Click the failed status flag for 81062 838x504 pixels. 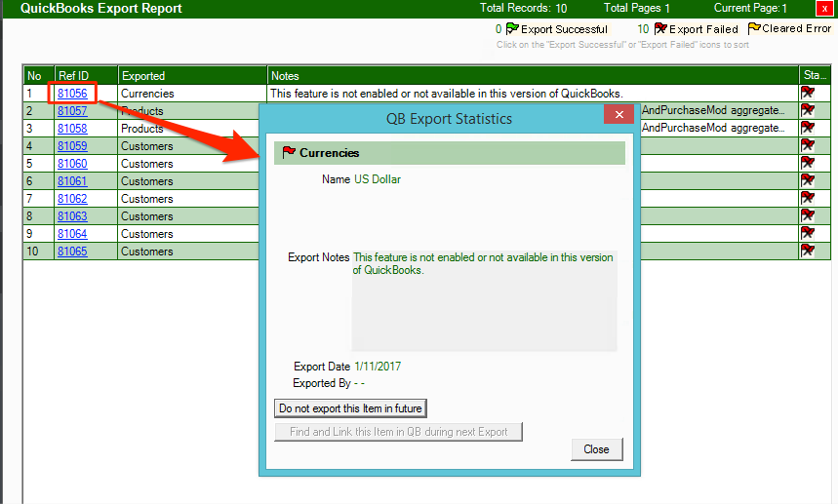[808, 198]
